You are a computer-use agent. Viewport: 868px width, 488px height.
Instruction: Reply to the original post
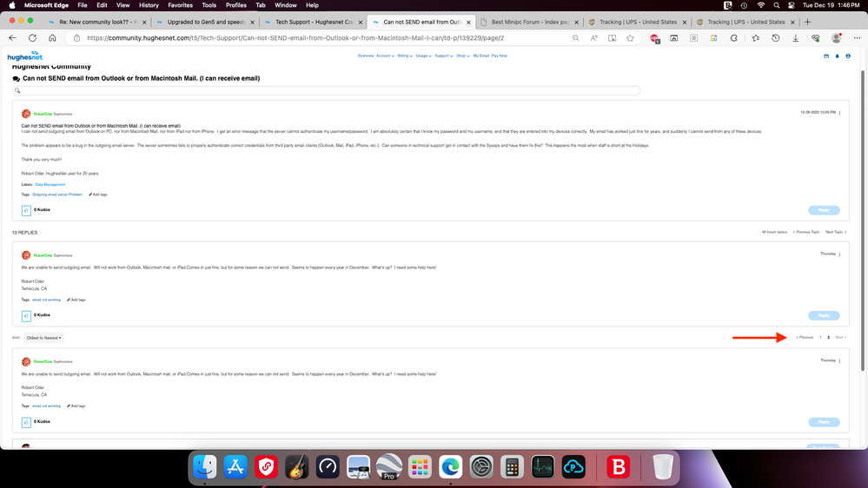[x=824, y=210]
